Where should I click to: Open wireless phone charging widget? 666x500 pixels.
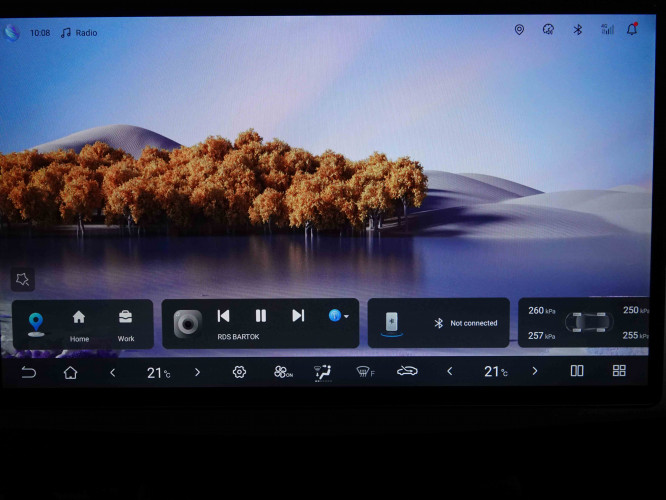tap(392, 323)
